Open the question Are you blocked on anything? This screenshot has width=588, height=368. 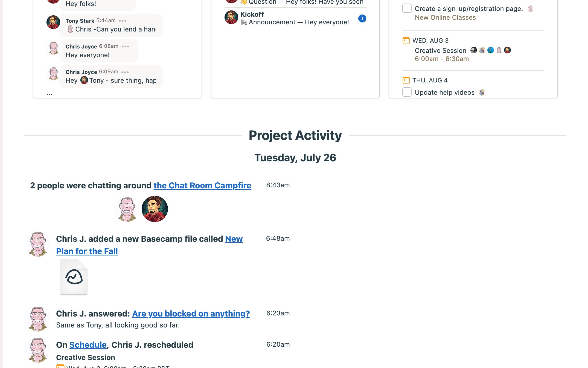(x=191, y=314)
